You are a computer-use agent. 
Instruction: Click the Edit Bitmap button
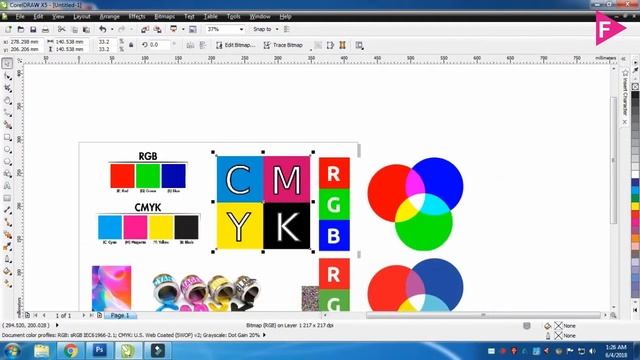[235, 45]
